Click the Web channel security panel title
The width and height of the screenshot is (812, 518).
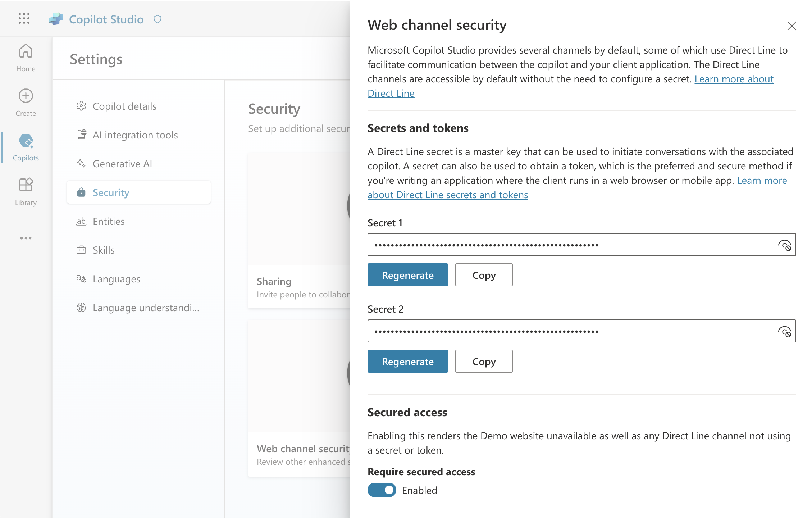tap(437, 25)
